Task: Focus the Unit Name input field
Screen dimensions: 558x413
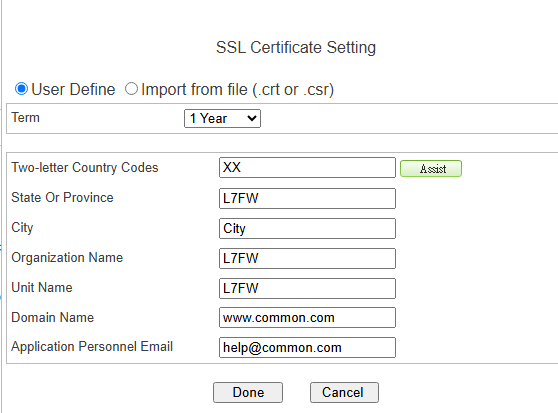Action: [307, 288]
